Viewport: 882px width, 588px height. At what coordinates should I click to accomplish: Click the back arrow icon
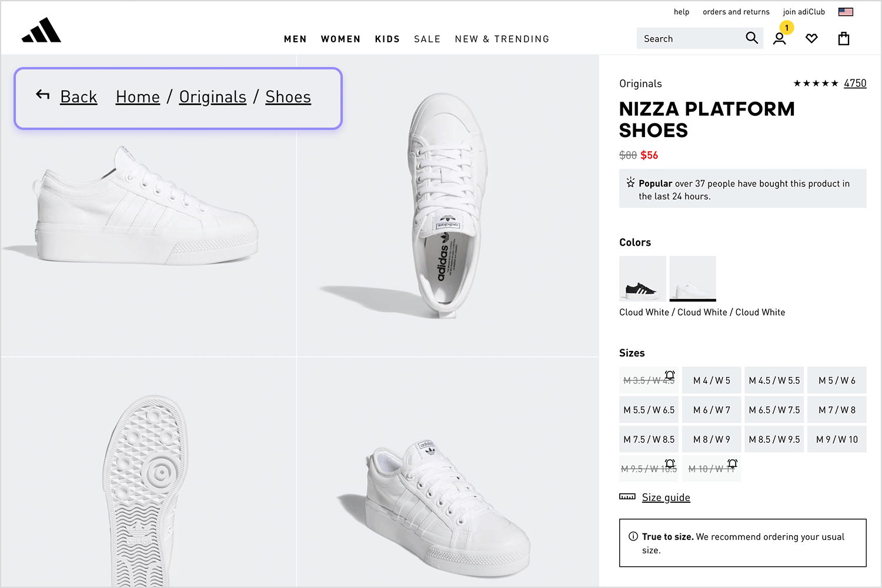pos(42,94)
